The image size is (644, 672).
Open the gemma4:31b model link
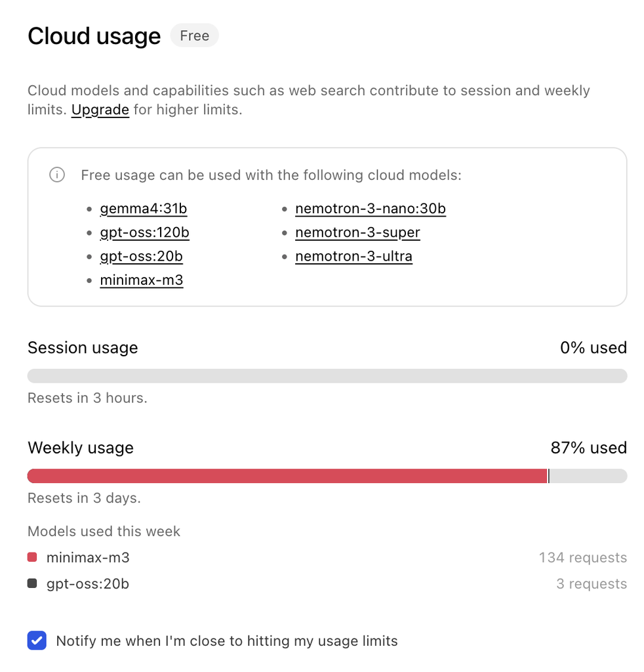pyautogui.click(x=144, y=209)
